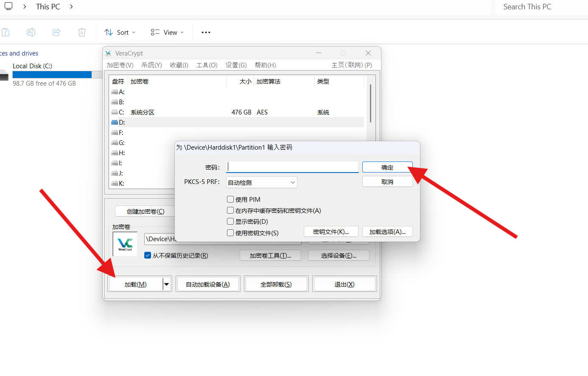Click the 密钥文件(K)... button

[331, 231]
